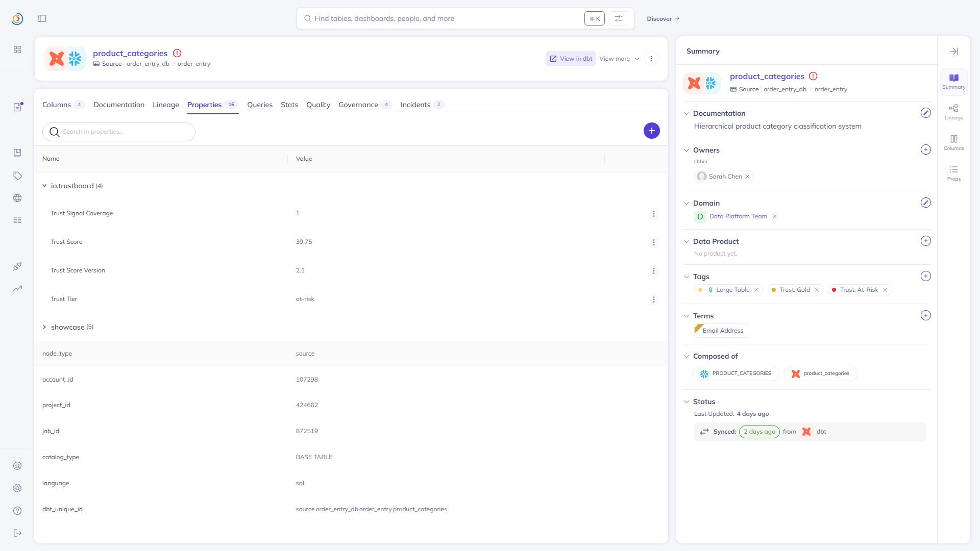This screenshot has height=551, width=980.
Task: Switch to the Queries tab
Action: tap(260, 105)
